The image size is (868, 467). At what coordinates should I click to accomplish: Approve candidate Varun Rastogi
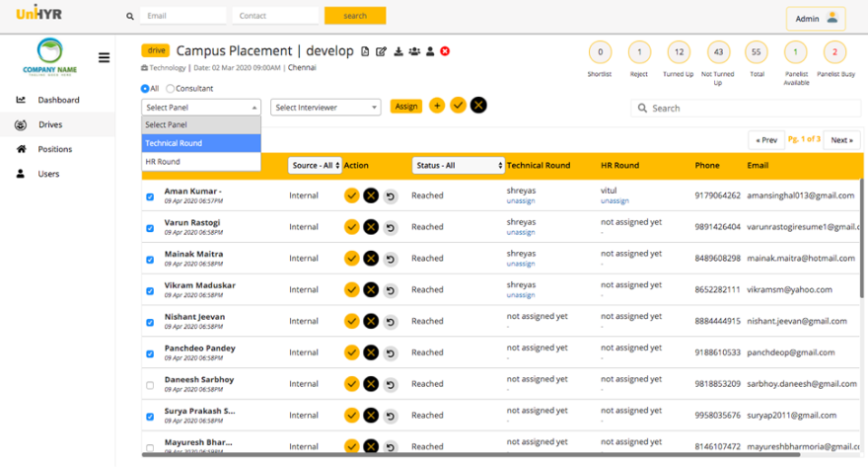pyautogui.click(x=351, y=227)
